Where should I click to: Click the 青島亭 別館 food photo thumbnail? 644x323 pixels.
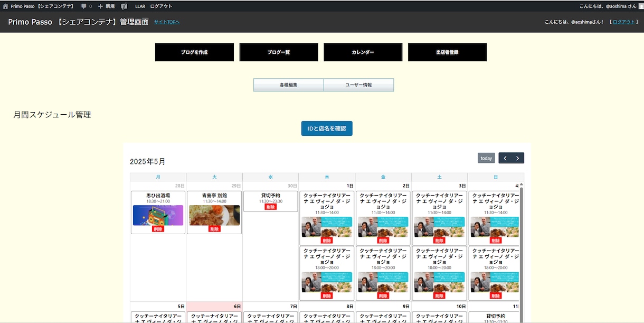(214, 215)
